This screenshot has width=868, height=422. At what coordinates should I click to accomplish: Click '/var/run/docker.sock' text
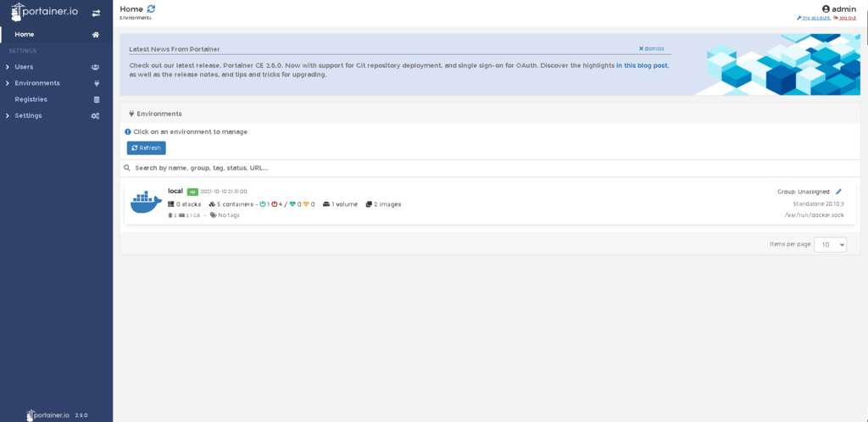815,215
